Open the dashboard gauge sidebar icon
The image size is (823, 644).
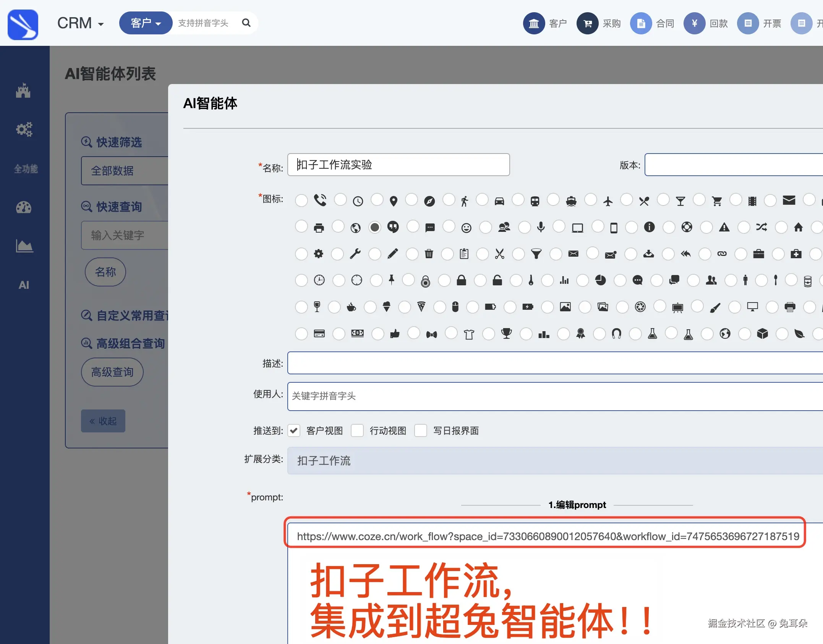pyautogui.click(x=24, y=207)
